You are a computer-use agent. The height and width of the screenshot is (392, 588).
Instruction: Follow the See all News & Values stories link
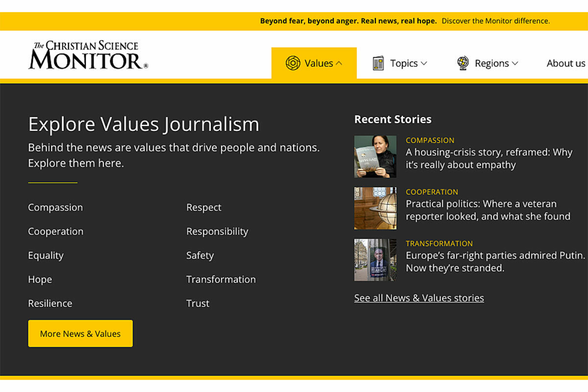(419, 298)
